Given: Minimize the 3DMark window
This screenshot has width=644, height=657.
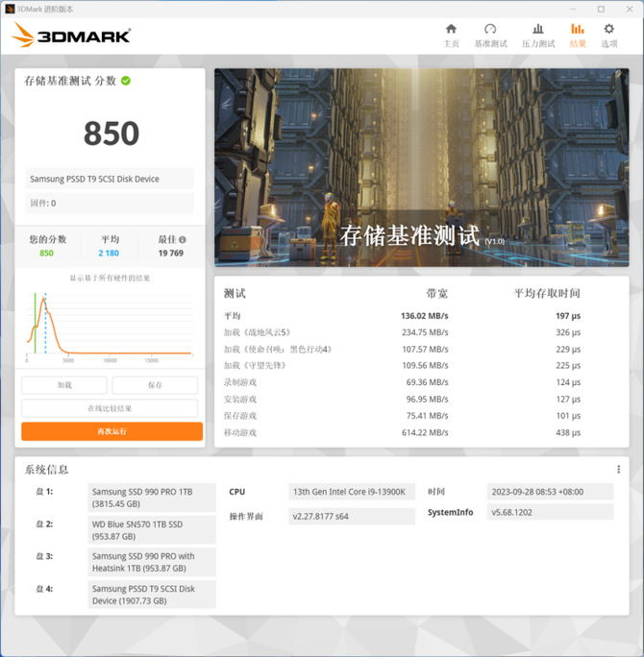Looking at the screenshot, I should tap(573, 9).
